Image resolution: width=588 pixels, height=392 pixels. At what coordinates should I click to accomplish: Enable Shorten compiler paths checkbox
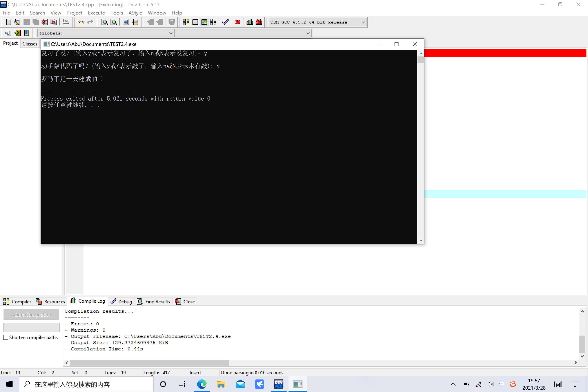(6, 337)
